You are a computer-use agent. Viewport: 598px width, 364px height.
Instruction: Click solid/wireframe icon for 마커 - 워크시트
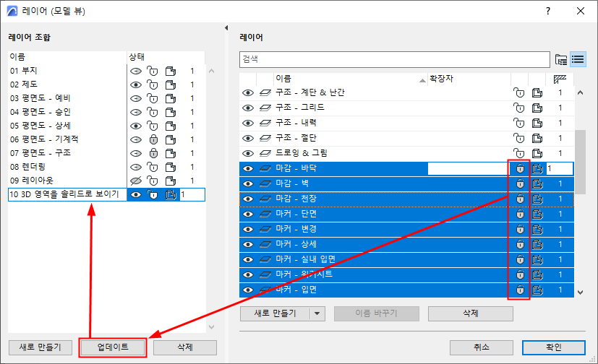(537, 275)
